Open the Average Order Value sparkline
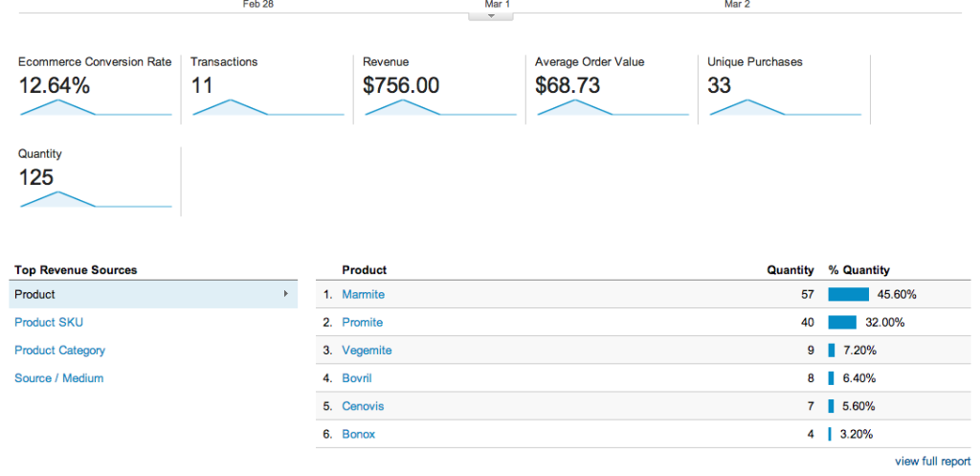 (613, 107)
